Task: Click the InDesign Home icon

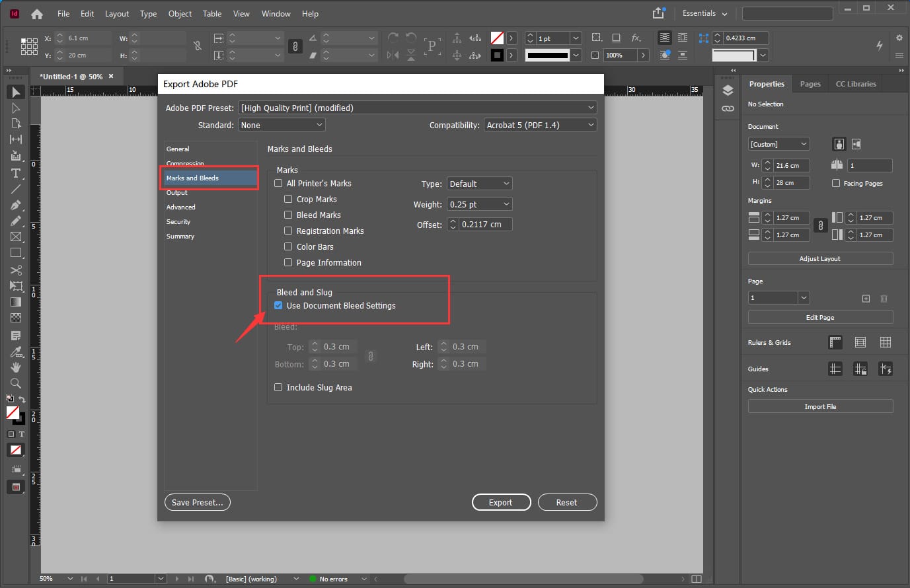Action: pos(37,14)
